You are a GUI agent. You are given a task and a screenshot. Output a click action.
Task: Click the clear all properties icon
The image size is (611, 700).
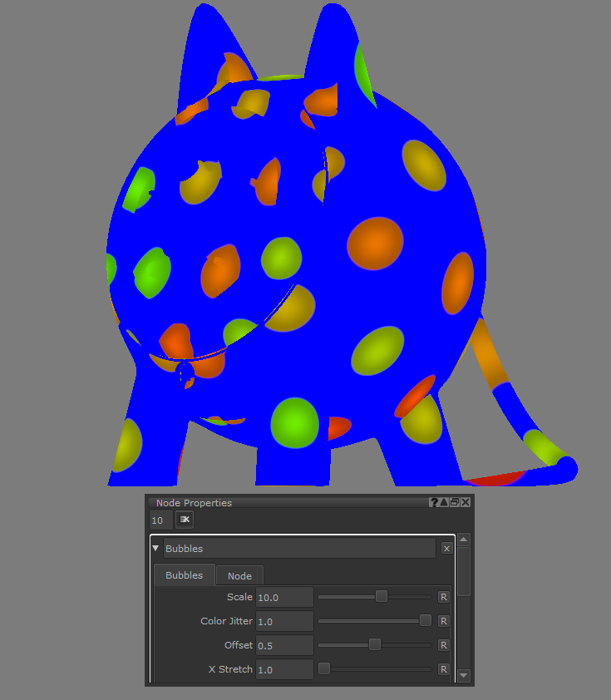pyautogui.click(x=185, y=520)
